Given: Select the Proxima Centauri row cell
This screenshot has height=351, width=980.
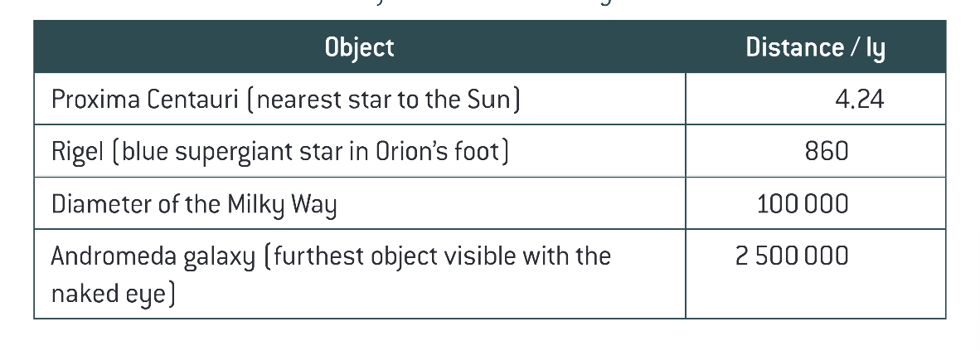Looking at the screenshot, I should pyautogui.click(x=359, y=100).
